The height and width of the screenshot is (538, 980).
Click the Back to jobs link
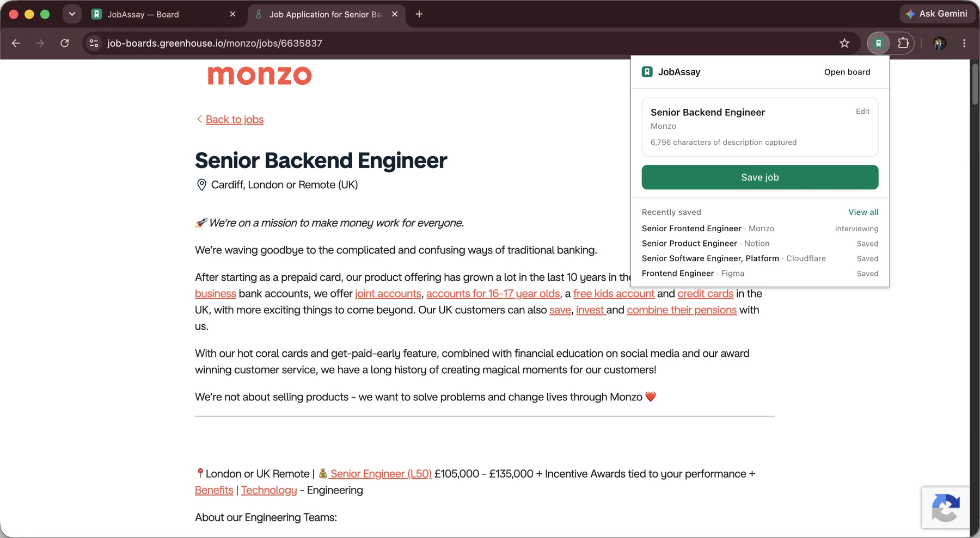pos(234,119)
